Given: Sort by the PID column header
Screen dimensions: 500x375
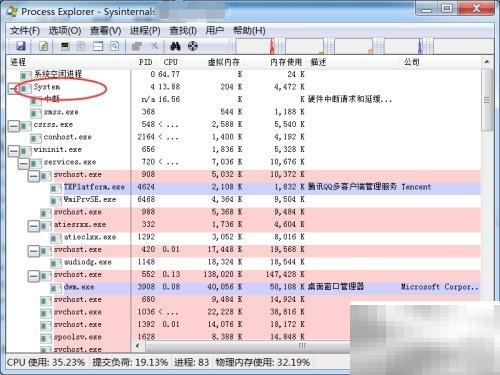Looking at the screenshot, I should point(145,62).
